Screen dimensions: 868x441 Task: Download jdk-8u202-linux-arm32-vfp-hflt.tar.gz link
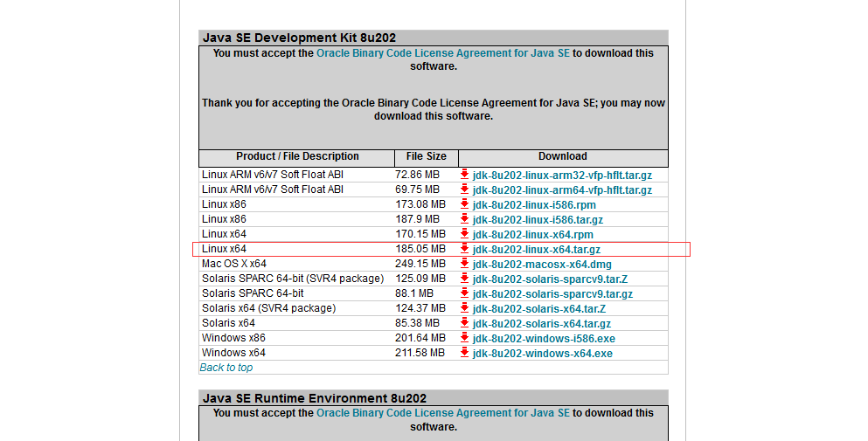click(x=562, y=176)
